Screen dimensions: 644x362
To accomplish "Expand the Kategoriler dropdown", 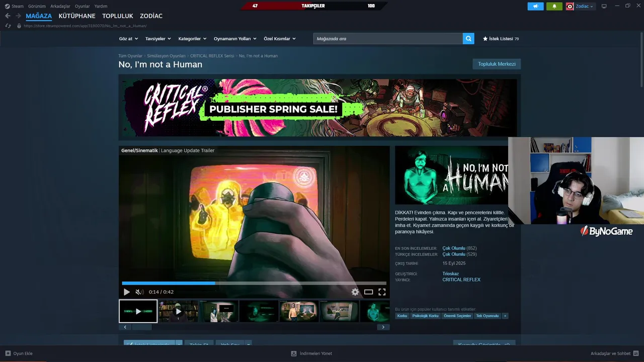I will tap(193, 39).
